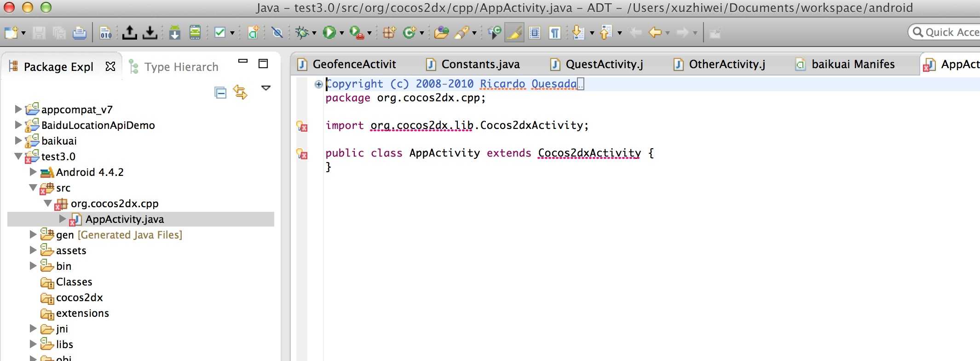
Task: Click the error marker on the import line
Action: click(302, 126)
